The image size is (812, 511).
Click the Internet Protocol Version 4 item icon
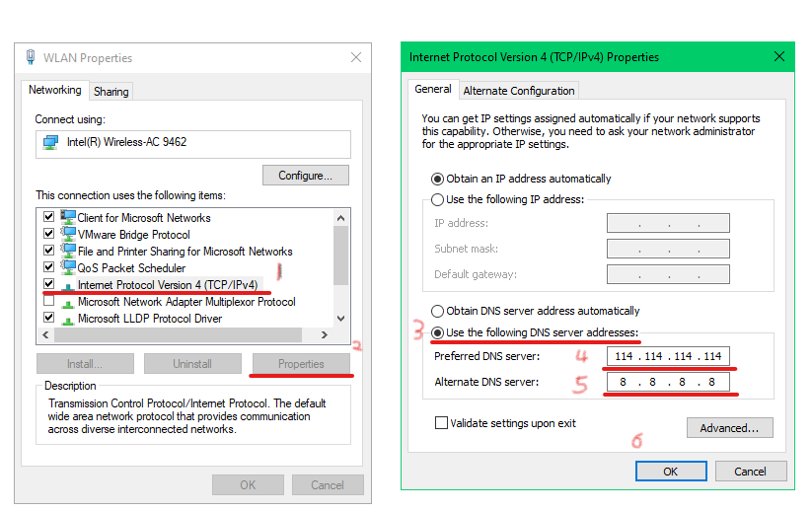[x=68, y=286]
